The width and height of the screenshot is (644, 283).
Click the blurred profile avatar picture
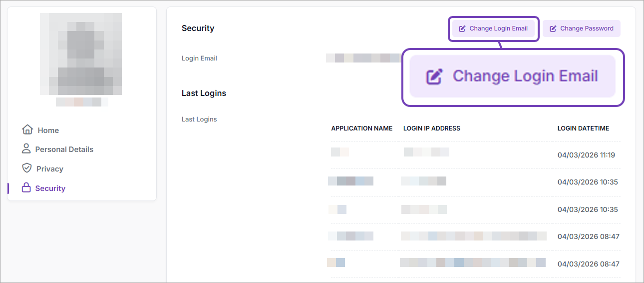(81, 54)
